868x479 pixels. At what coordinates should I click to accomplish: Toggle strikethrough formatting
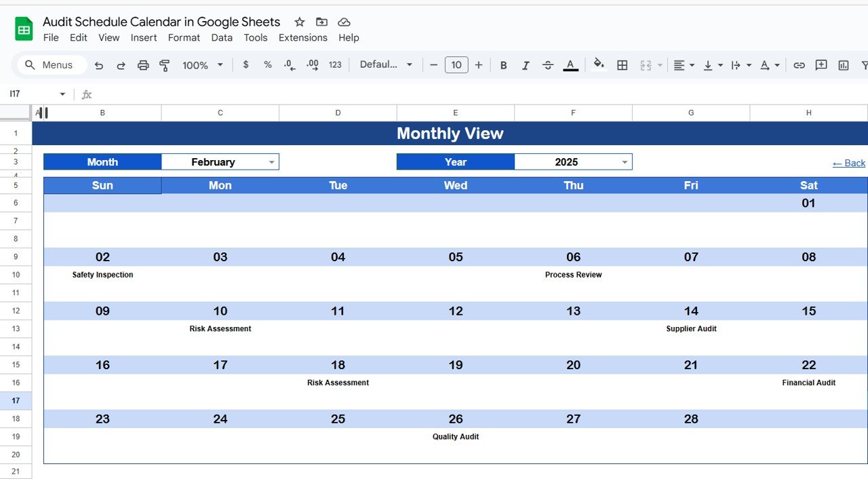(x=548, y=65)
